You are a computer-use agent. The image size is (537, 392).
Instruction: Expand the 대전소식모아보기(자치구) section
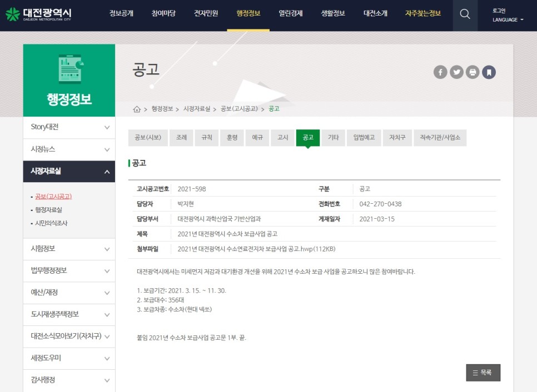[69, 336]
